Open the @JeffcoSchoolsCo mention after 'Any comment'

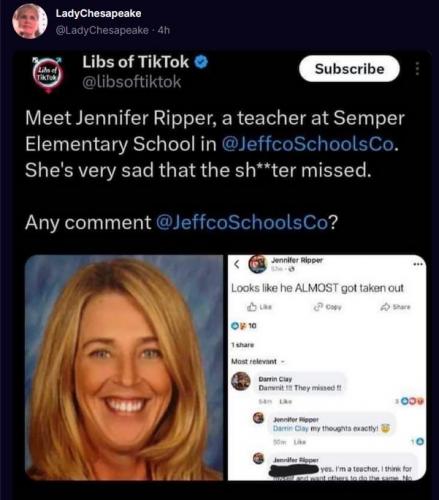[x=242, y=222]
